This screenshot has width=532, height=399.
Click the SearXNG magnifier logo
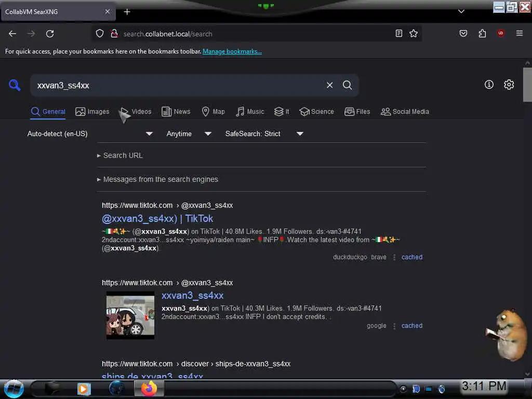pos(15,85)
